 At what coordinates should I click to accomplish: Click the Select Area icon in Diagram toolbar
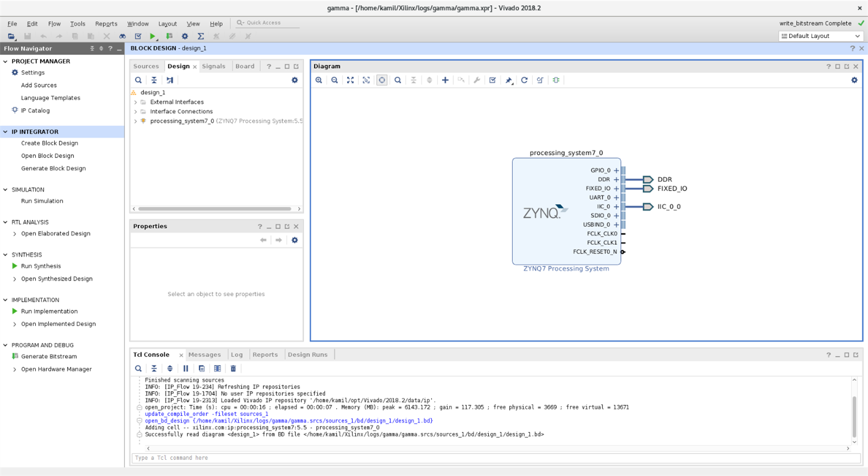366,80
